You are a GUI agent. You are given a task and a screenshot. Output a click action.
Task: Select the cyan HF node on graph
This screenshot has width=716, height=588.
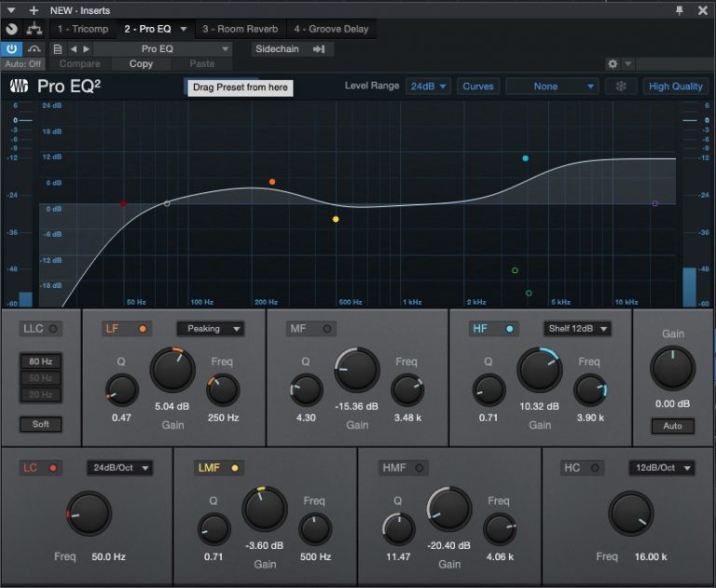(x=526, y=158)
